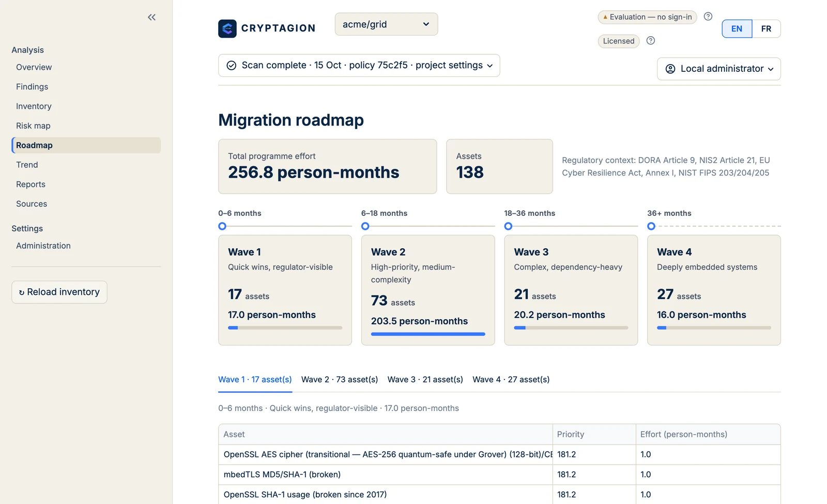
Task: Click the Evaluation — no sign-in badge
Action: pos(648,17)
